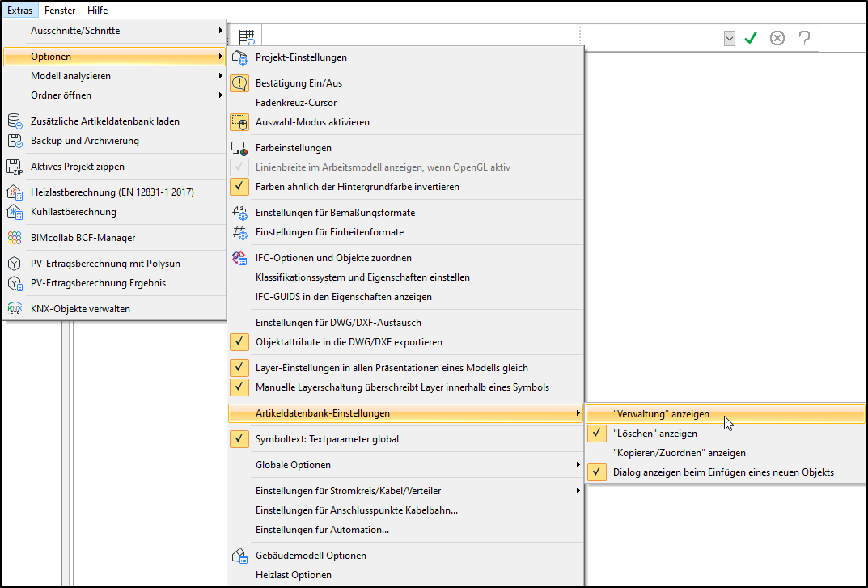Toggle Objektattribute in die DWG/DXF exportieren

(x=406, y=342)
